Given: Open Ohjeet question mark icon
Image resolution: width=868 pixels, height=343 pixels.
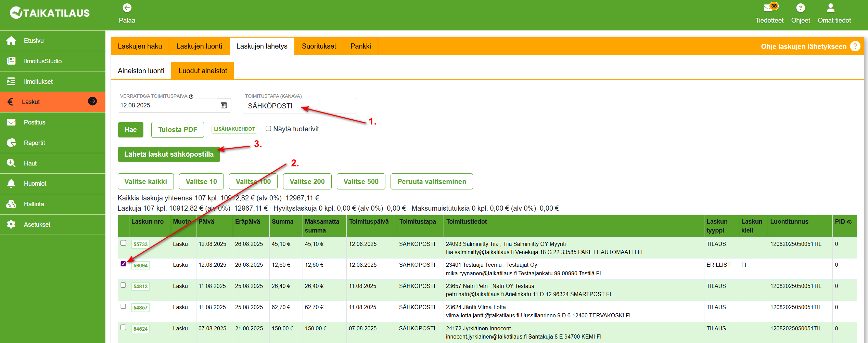Looking at the screenshot, I should tap(800, 8).
